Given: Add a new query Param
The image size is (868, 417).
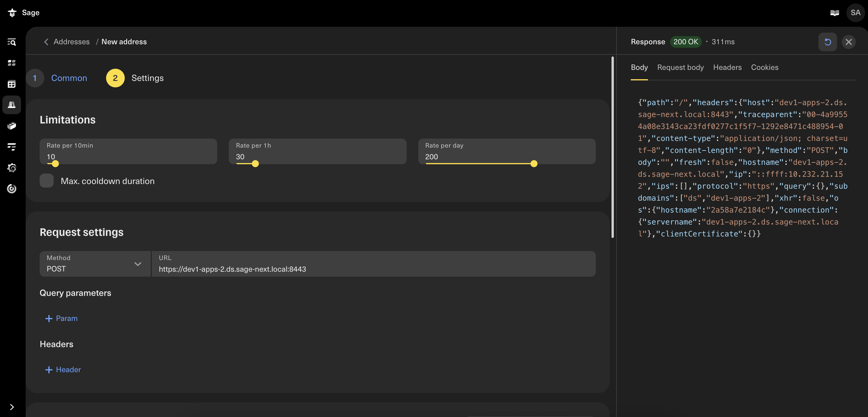Looking at the screenshot, I should [61, 318].
